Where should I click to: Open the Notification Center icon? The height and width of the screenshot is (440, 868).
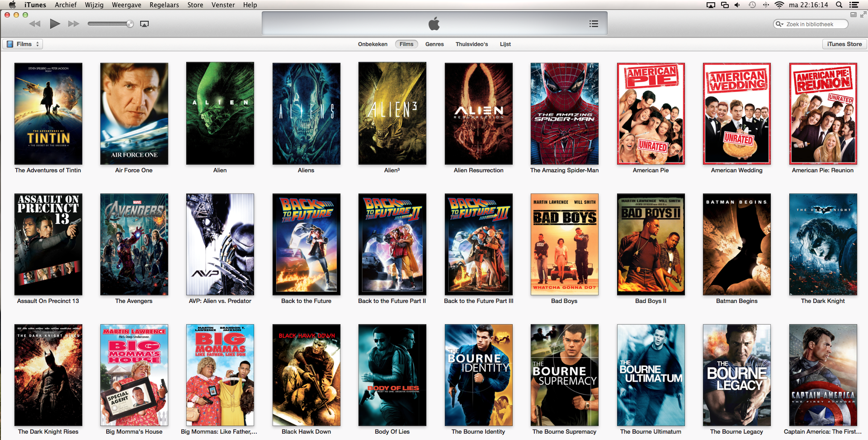click(854, 5)
